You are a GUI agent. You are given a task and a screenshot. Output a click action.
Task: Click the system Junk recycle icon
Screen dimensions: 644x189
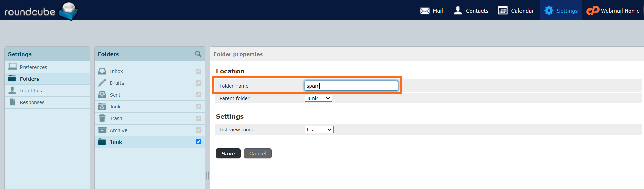click(102, 107)
